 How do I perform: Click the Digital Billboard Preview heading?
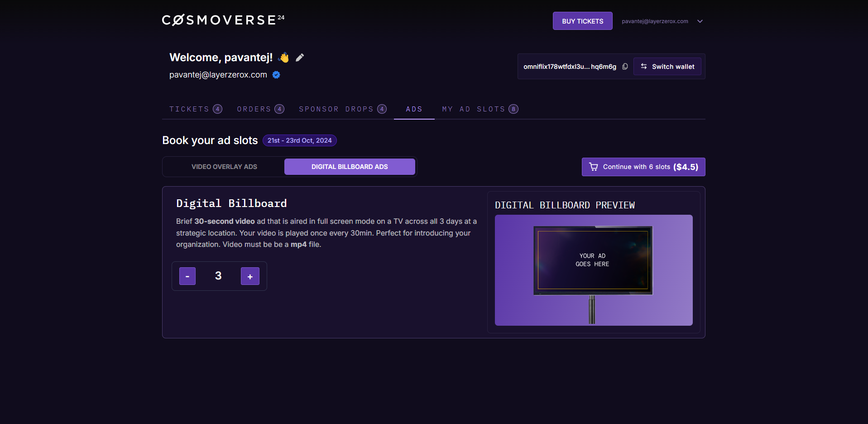pos(565,205)
